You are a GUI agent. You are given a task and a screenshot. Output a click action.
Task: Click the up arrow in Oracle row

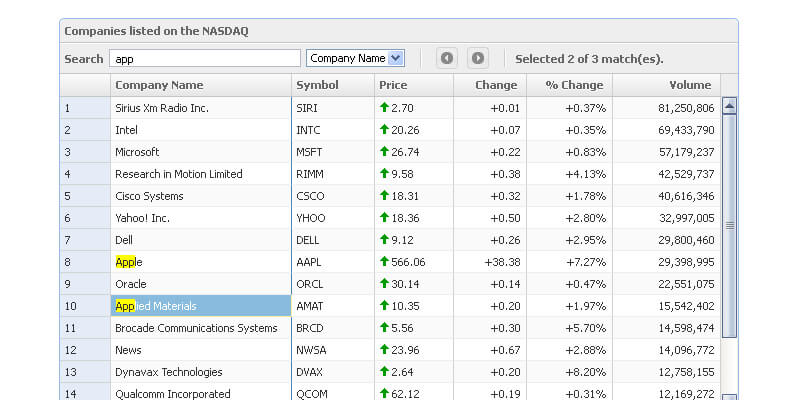coord(384,284)
